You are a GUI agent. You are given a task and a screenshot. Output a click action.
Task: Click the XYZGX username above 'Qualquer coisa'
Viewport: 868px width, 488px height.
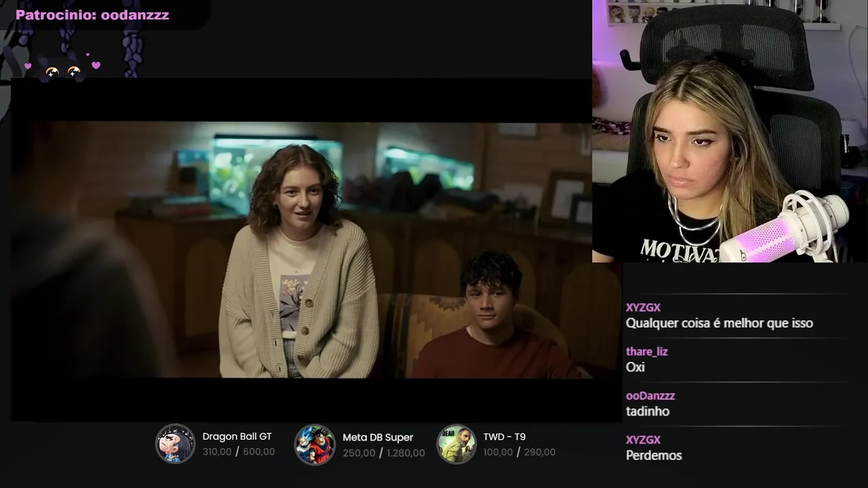point(643,308)
